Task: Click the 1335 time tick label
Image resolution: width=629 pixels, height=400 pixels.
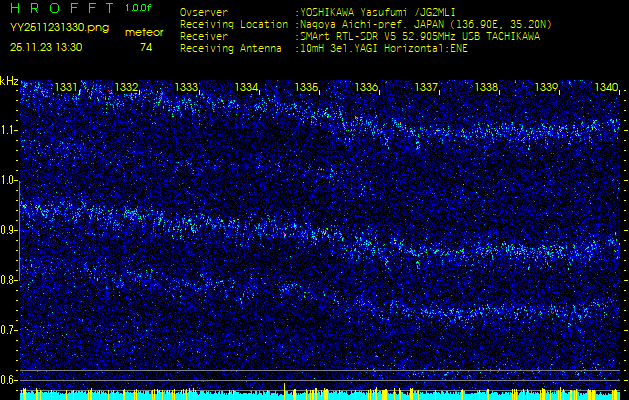Action: (x=306, y=88)
